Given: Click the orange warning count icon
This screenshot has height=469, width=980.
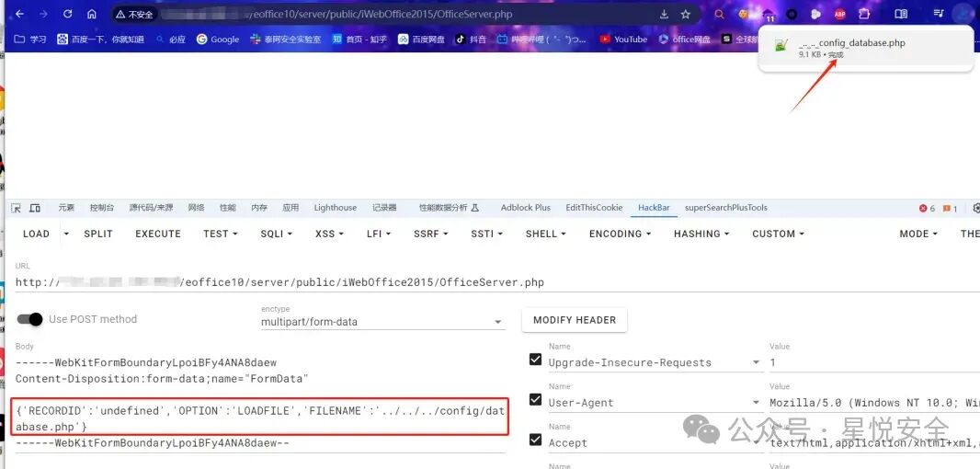Looking at the screenshot, I should click(x=947, y=208).
